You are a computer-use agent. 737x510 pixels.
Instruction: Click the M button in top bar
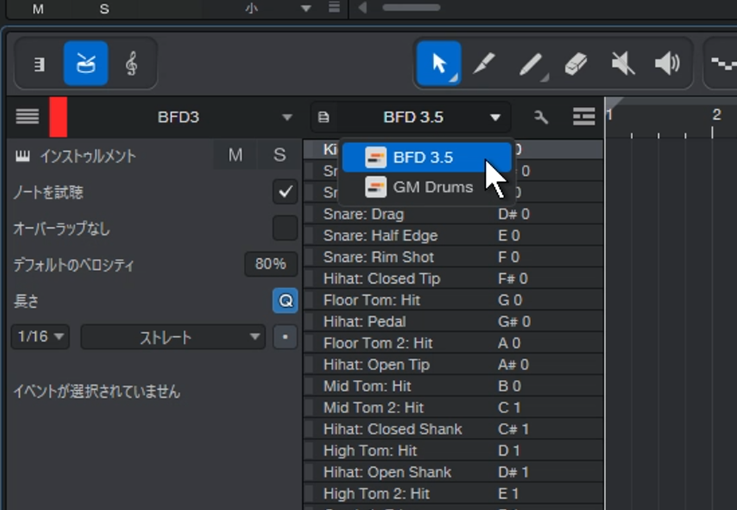38,9
